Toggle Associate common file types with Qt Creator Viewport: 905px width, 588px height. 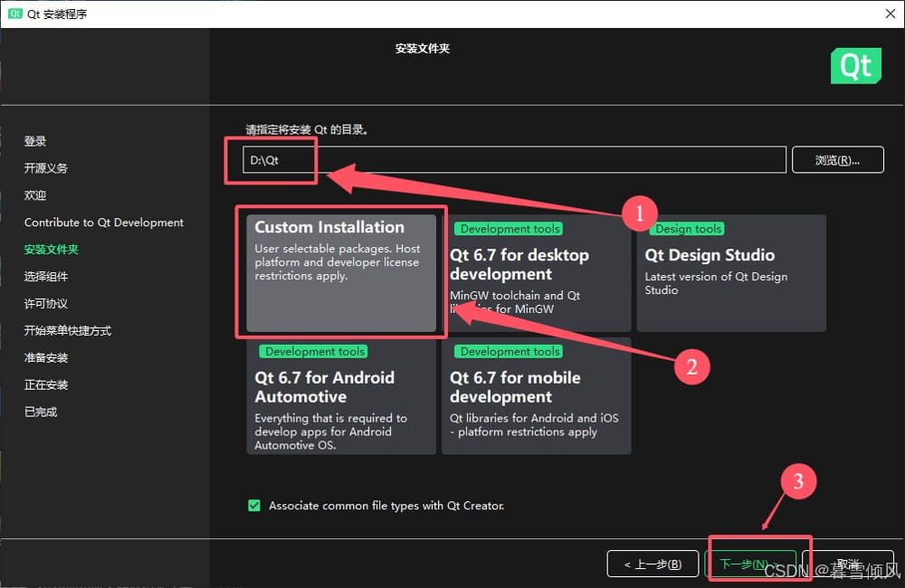[254, 506]
